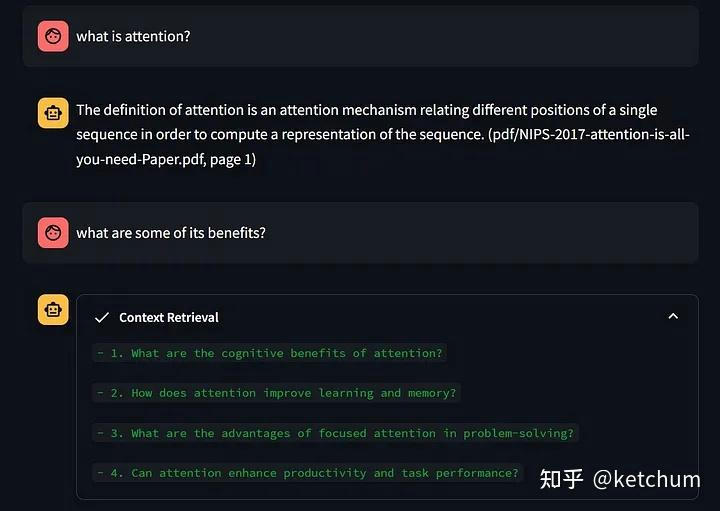Click the user avatar beside the benefits question
The height and width of the screenshot is (511, 720).
coord(53,233)
